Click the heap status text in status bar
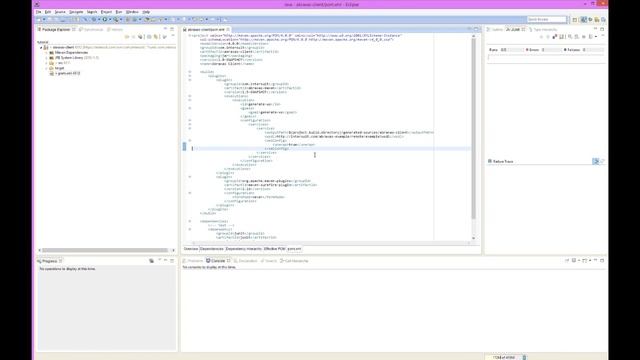 point(504,357)
